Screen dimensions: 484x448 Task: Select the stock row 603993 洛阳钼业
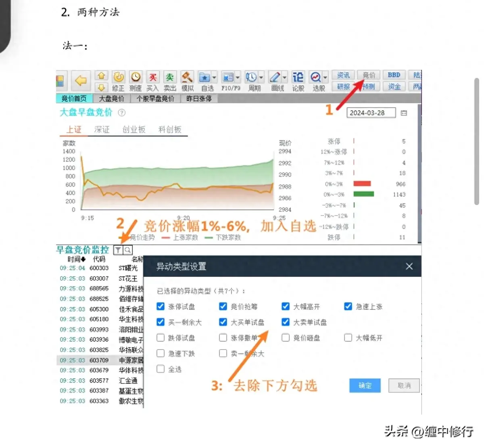tap(100, 329)
